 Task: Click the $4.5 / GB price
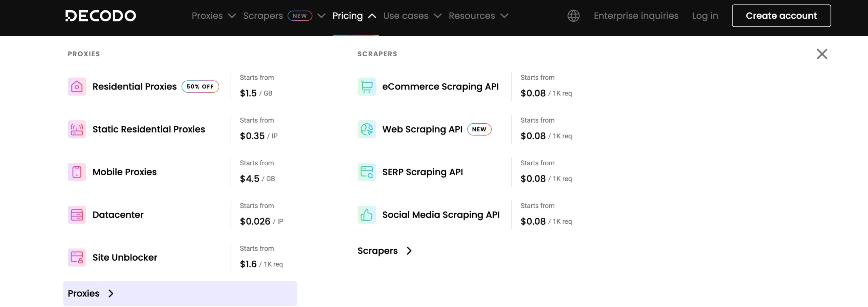pyautogui.click(x=257, y=179)
